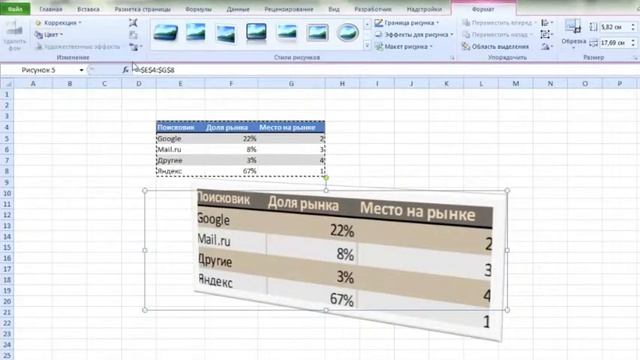Click Переместить назад

click(x=498, y=35)
